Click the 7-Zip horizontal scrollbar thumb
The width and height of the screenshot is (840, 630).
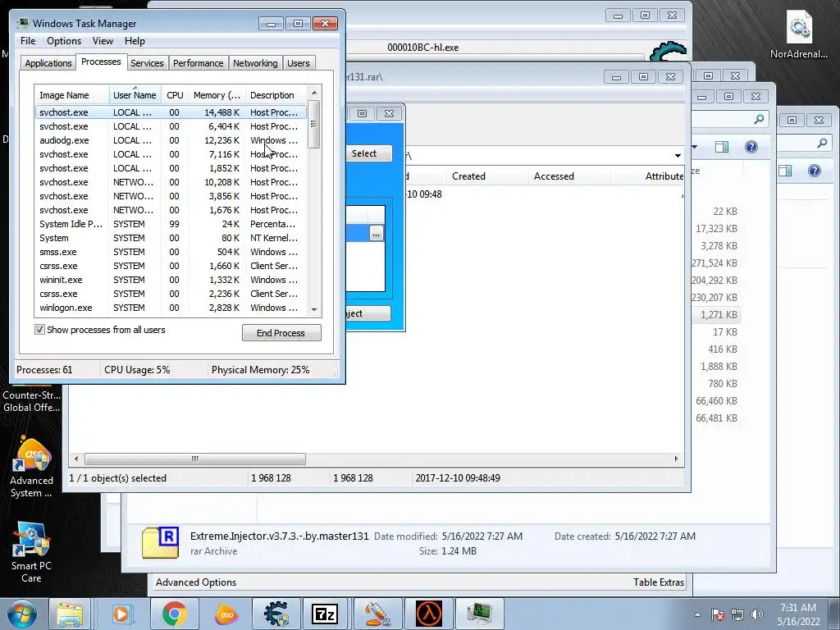(x=195, y=459)
